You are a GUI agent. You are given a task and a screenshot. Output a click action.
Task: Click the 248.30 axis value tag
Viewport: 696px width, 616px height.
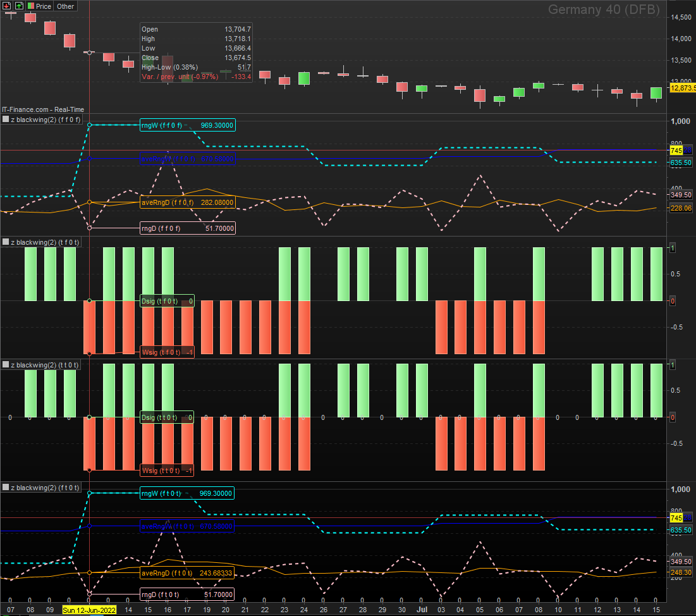coord(680,572)
